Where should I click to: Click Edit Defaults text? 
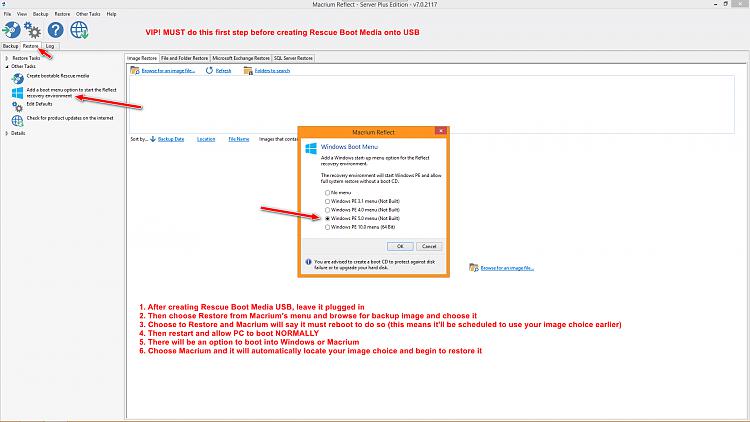click(x=39, y=104)
